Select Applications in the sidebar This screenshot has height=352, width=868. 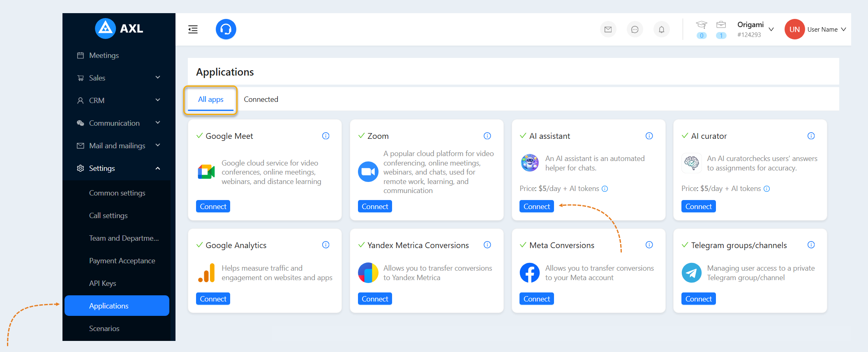(x=117, y=306)
